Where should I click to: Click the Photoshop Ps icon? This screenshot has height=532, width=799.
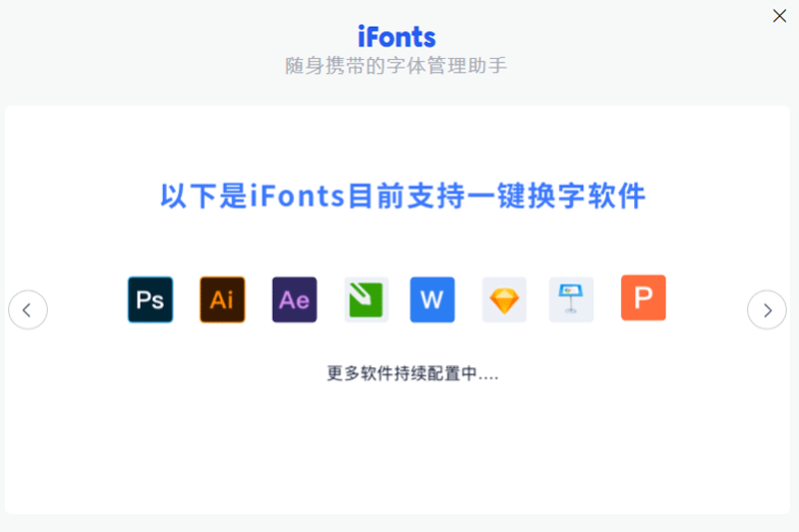[x=151, y=299]
